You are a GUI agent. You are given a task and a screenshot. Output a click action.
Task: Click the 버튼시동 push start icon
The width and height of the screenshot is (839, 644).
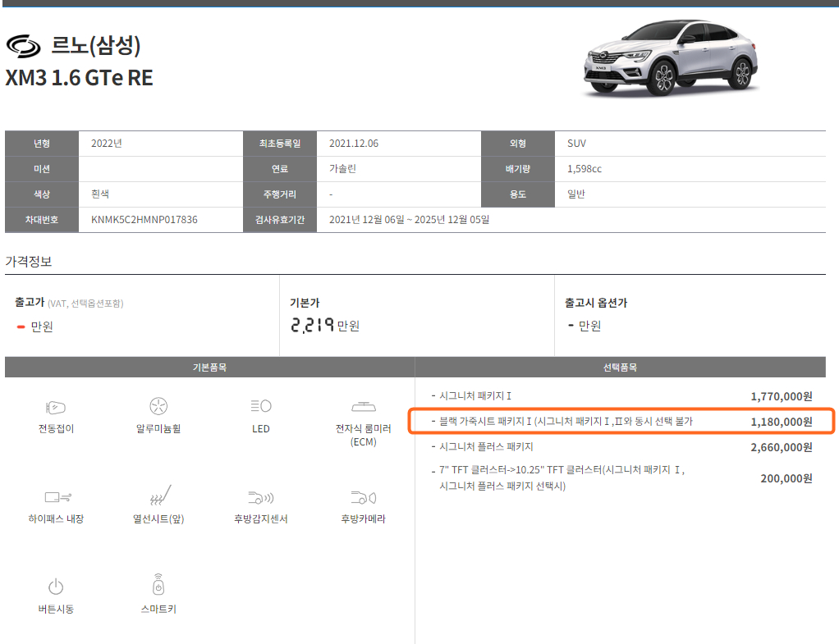pyautogui.click(x=56, y=587)
